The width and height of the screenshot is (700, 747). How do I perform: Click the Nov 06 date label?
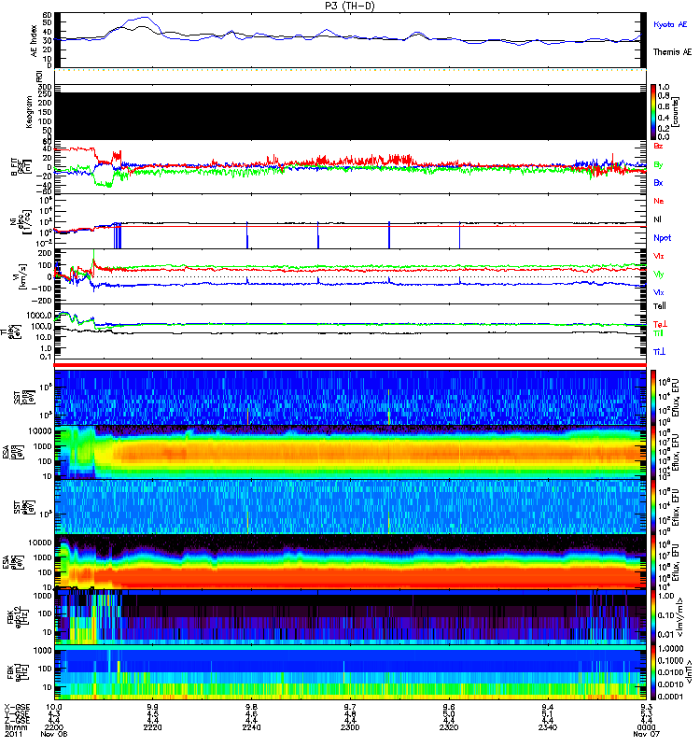54,734
